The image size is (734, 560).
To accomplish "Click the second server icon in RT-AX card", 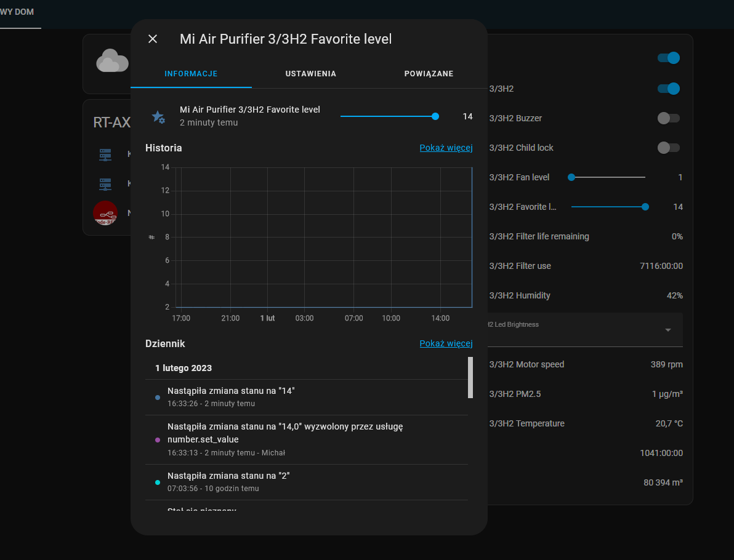I will point(105,183).
